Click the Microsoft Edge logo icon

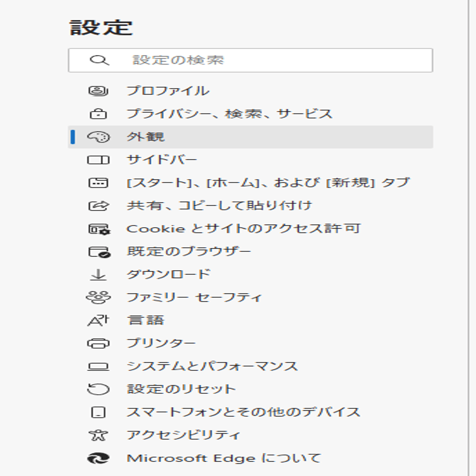pos(98,458)
